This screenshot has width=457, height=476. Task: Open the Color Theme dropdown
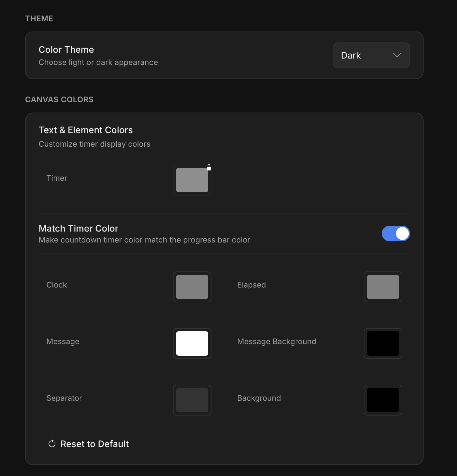tap(371, 55)
